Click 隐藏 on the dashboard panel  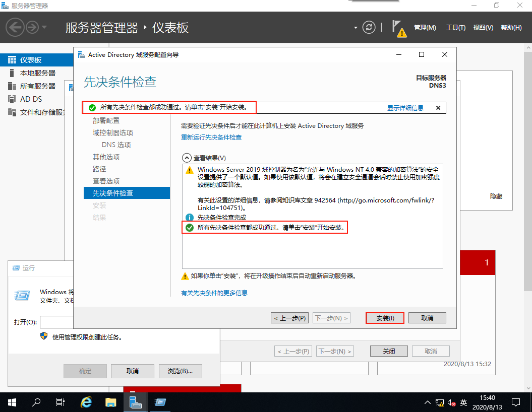496,196
